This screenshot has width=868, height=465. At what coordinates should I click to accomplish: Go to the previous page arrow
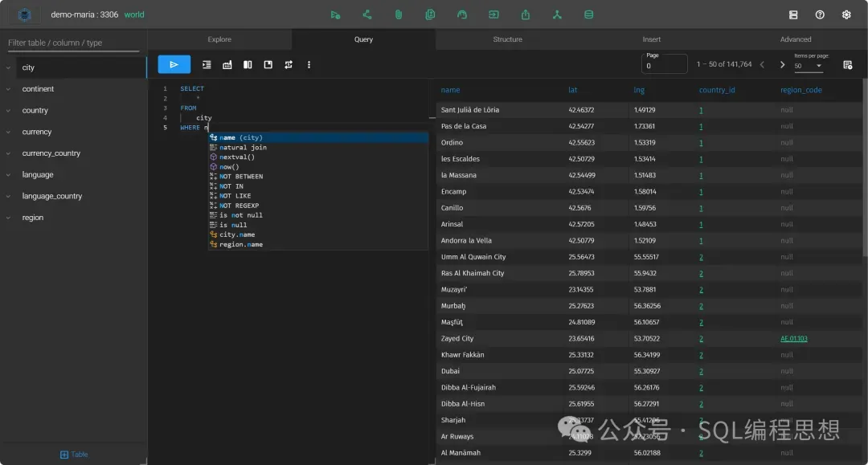coord(762,65)
